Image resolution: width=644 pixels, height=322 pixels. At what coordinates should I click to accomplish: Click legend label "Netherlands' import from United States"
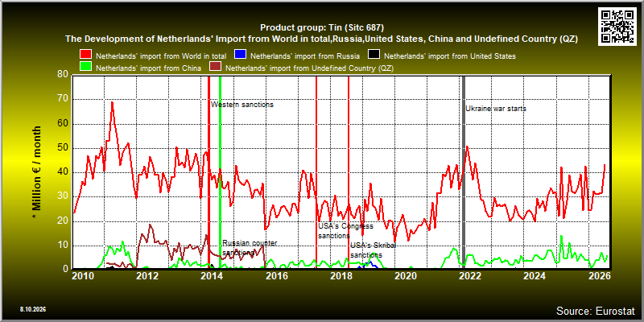pyautogui.click(x=450, y=56)
